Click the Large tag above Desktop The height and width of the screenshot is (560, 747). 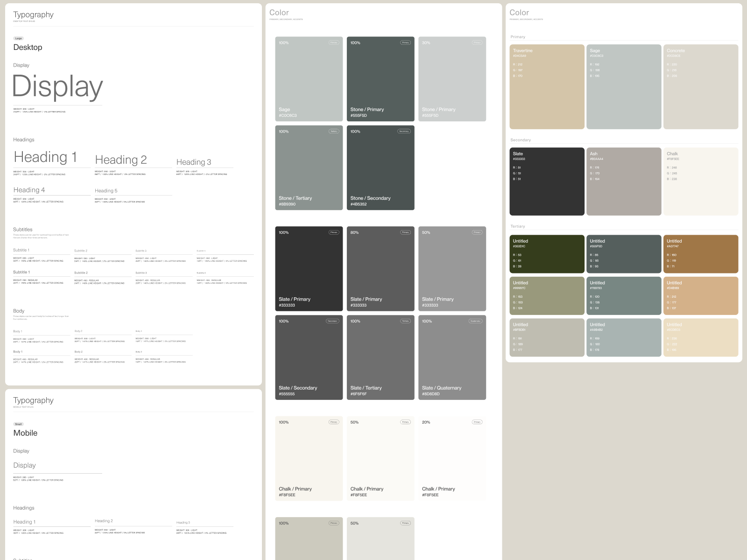pos(18,39)
